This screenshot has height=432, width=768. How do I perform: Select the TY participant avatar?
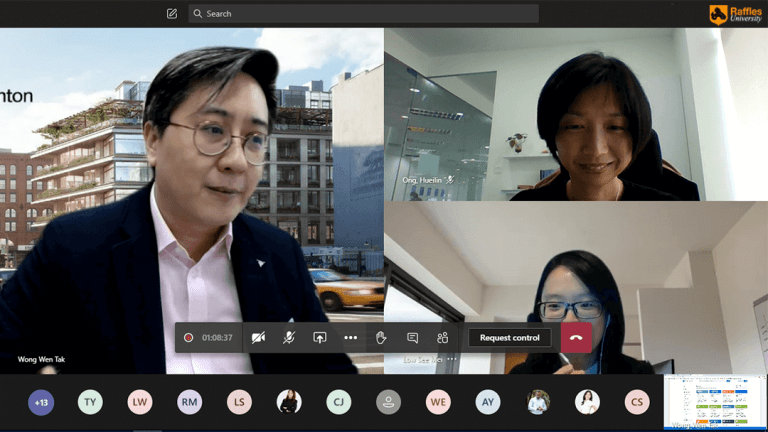click(90, 402)
